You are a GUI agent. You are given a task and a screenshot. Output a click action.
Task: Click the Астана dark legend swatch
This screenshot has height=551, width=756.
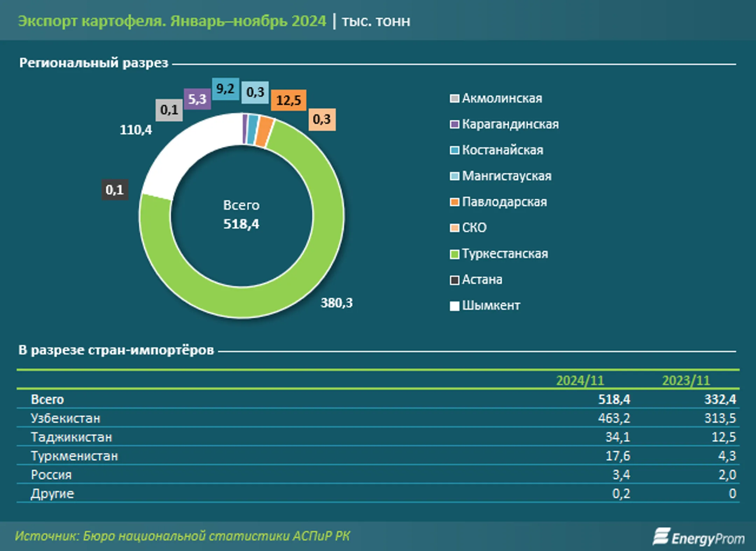454,280
